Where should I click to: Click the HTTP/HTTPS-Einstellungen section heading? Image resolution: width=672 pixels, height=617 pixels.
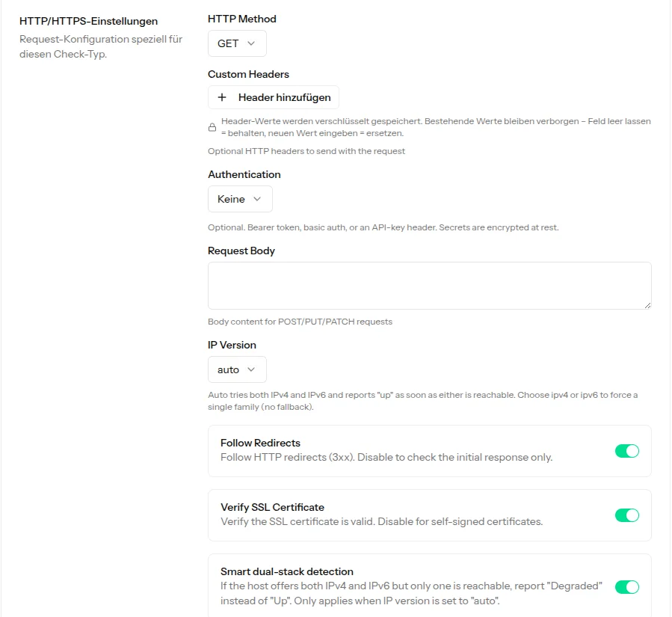pos(89,21)
